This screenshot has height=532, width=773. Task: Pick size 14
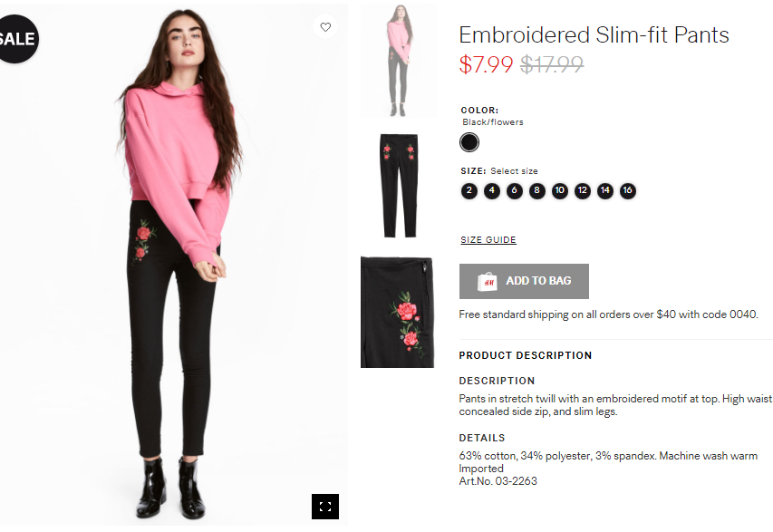point(604,191)
